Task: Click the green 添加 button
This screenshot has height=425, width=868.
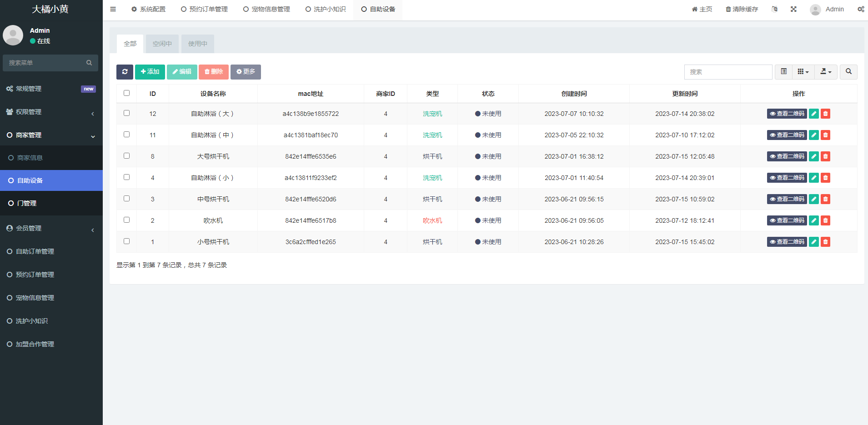Action: click(150, 72)
